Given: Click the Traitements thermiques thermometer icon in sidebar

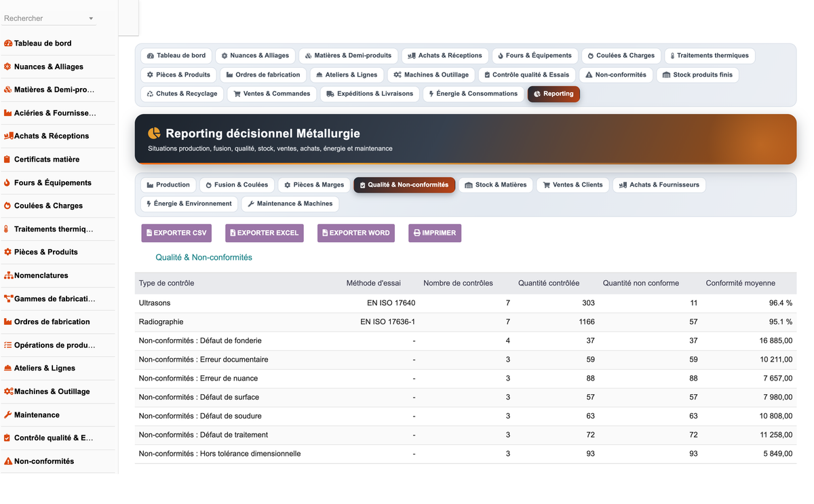Looking at the screenshot, I should [7, 229].
